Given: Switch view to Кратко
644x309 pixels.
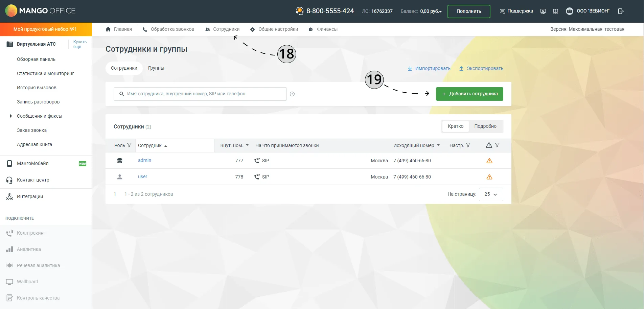Looking at the screenshot, I should tap(456, 126).
